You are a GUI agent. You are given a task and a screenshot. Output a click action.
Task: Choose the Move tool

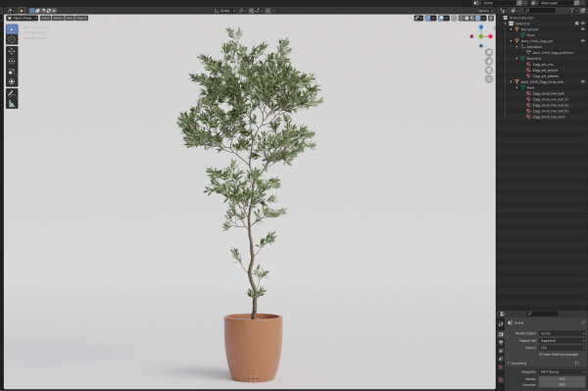point(12,51)
